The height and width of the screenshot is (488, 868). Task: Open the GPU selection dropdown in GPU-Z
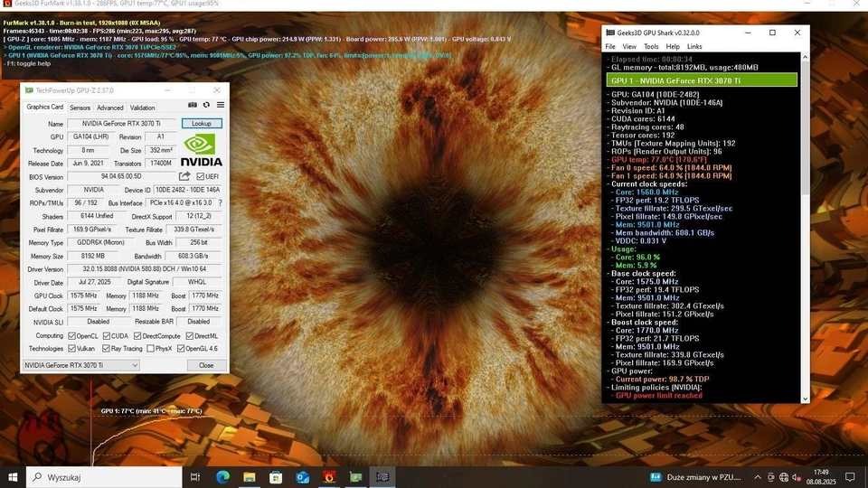(80, 365)
